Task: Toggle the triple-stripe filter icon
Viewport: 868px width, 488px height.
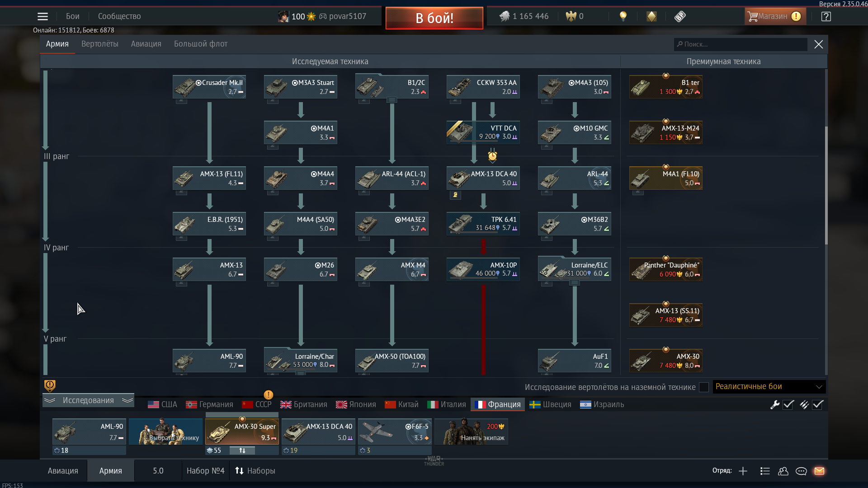Action: tap(804, 405)
